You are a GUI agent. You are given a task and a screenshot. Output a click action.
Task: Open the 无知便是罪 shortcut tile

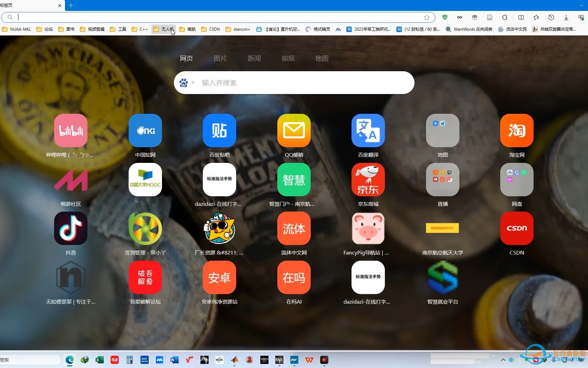pyautogui.click(x=71, y=277)
